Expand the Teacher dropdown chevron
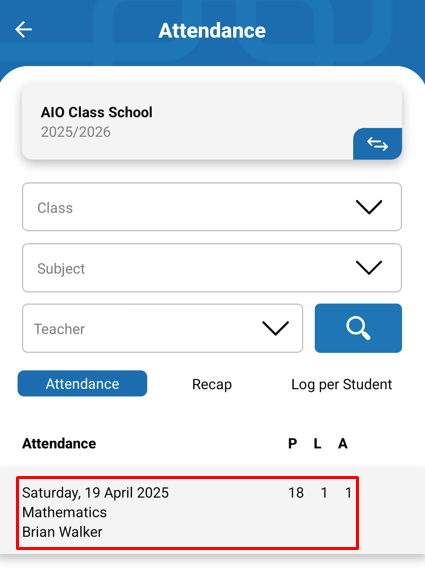425x587 pixels. pyautogui.click(x=275, y=328)
